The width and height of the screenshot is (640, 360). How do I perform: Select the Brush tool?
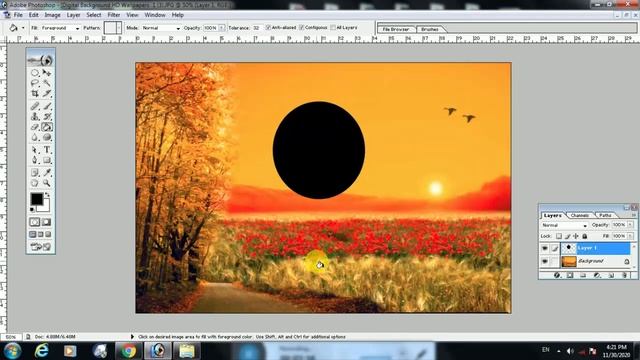47,106
